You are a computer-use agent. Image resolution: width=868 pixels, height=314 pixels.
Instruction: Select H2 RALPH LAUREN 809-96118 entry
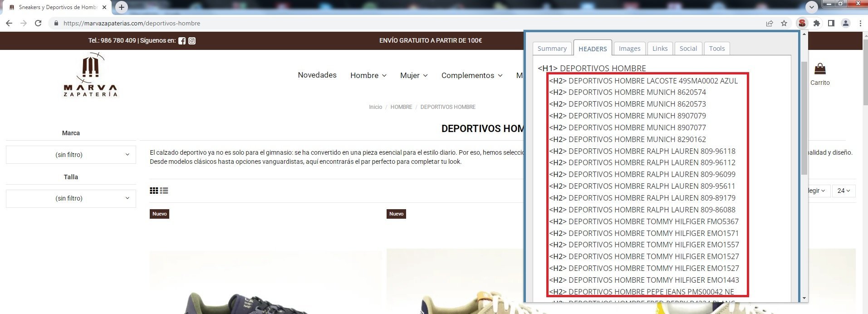tap(642, 151)
